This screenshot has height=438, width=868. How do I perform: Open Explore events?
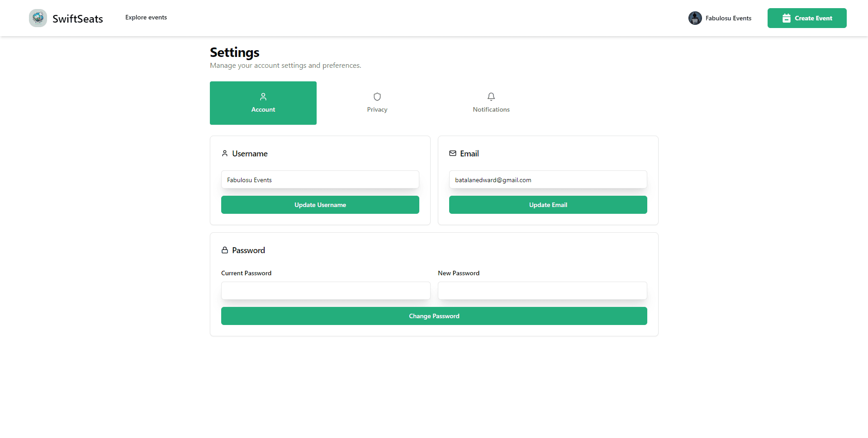pos(146,17)
